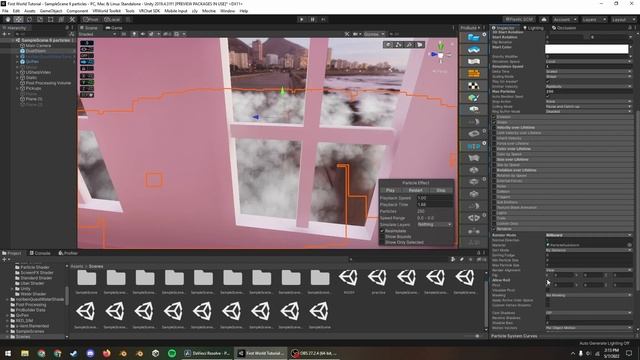The width and height of the screenshot is (640, 360).
Task: Select Post Processing Volume in Hierarchy
Action: click(x=48, y=83)
